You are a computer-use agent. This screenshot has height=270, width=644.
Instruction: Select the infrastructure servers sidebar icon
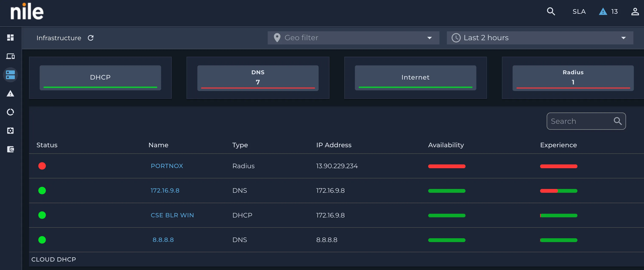click(10, 75)
